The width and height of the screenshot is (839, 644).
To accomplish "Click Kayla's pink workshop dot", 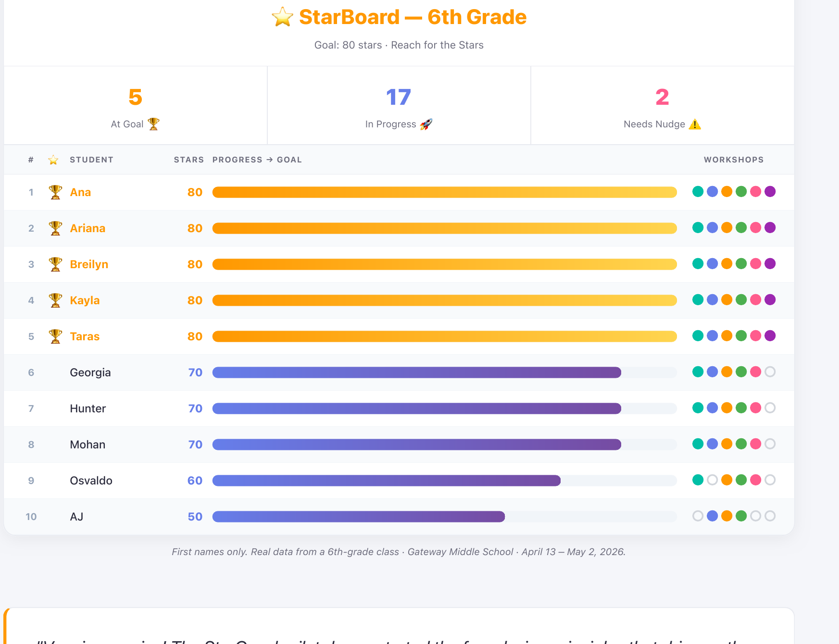I will point(756,299).
